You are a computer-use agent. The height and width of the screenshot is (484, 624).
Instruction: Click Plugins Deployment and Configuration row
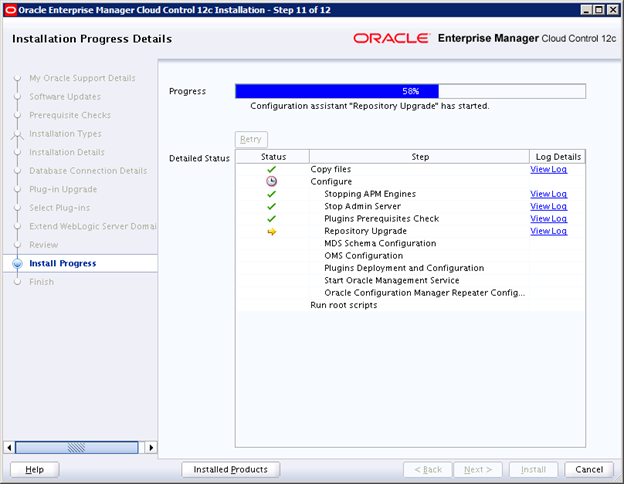(x=410, y=268)
